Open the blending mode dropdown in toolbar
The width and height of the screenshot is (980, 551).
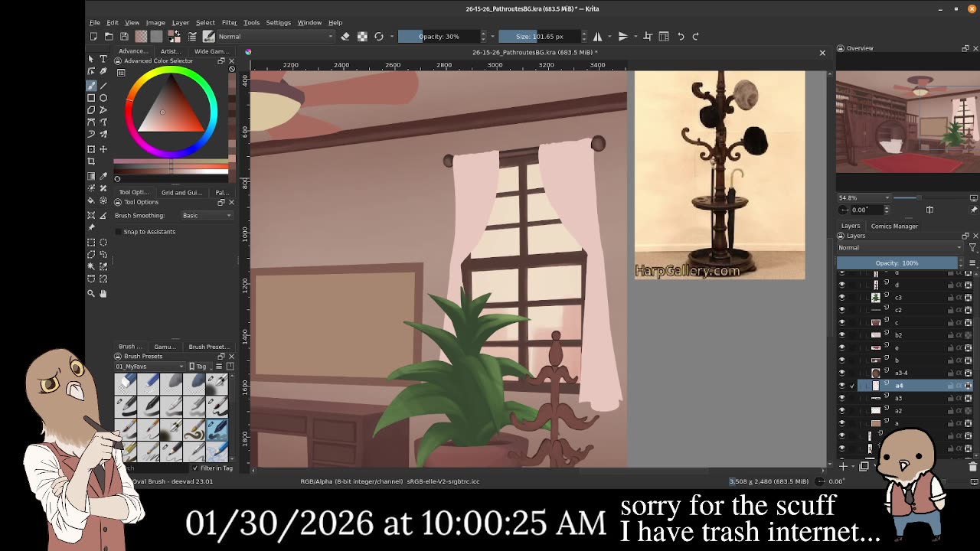coord(276,36)
